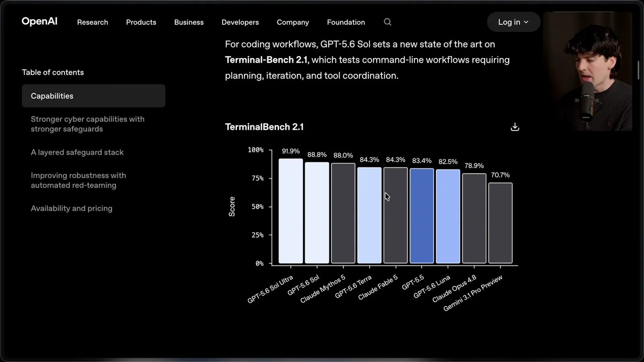Select Capabilities in table of contents
The width and height of the screenshot is (644, 362).
click(93, 96)
